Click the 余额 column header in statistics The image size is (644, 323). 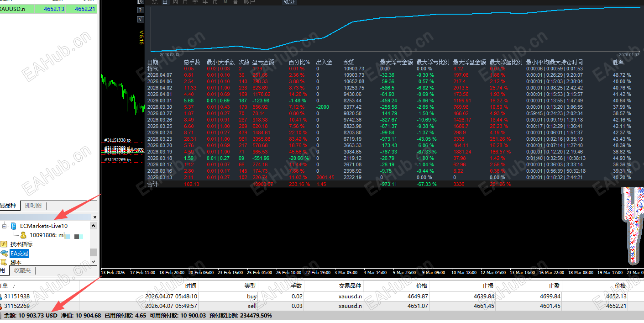coord(349,62)
